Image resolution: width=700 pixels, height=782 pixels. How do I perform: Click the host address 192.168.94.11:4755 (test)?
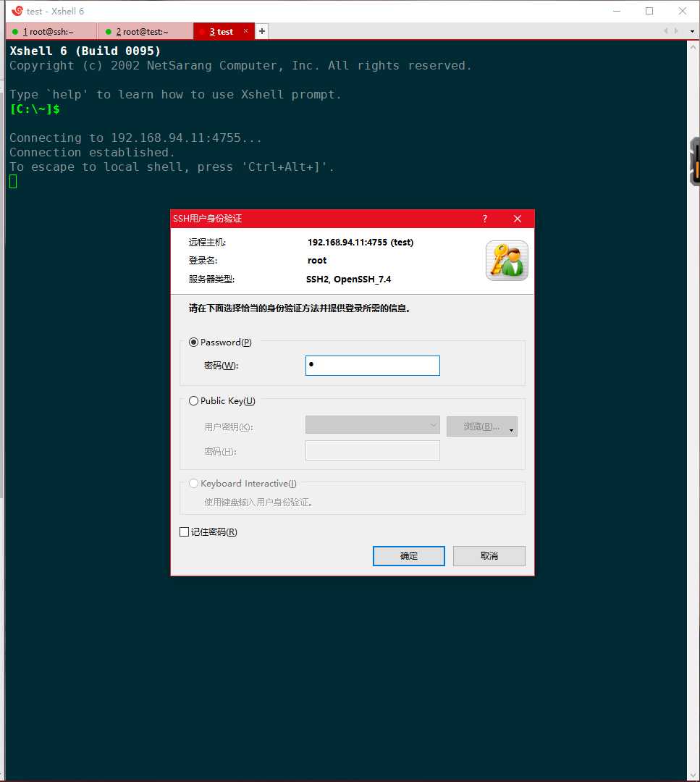(x=360, y=243)
